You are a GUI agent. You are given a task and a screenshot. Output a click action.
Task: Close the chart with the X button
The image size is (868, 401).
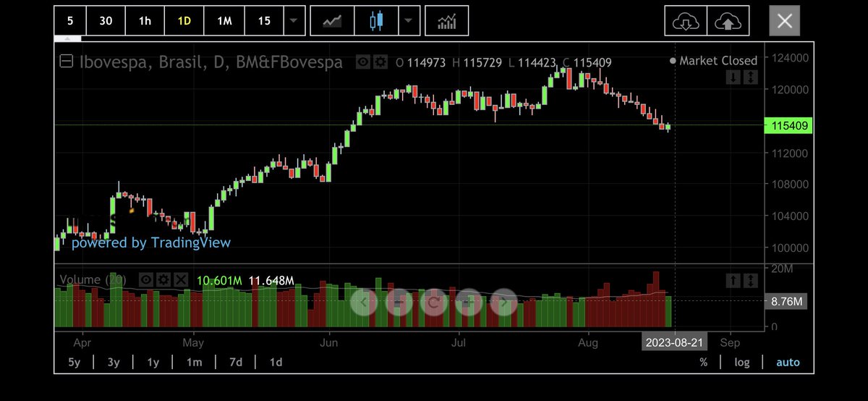pyautogui.click(x=785, y=22)
